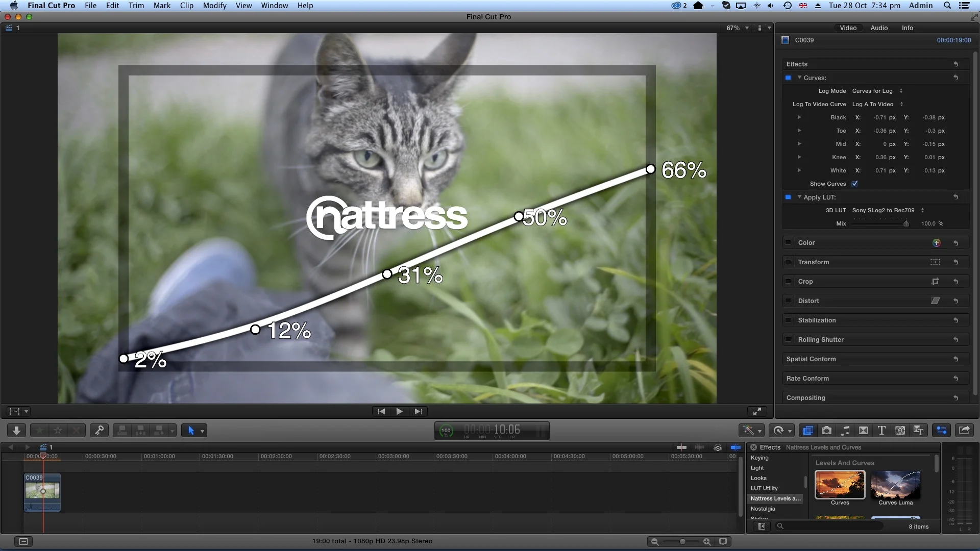
Task: Switch to the Audio inspector tab
Action: 879,28
